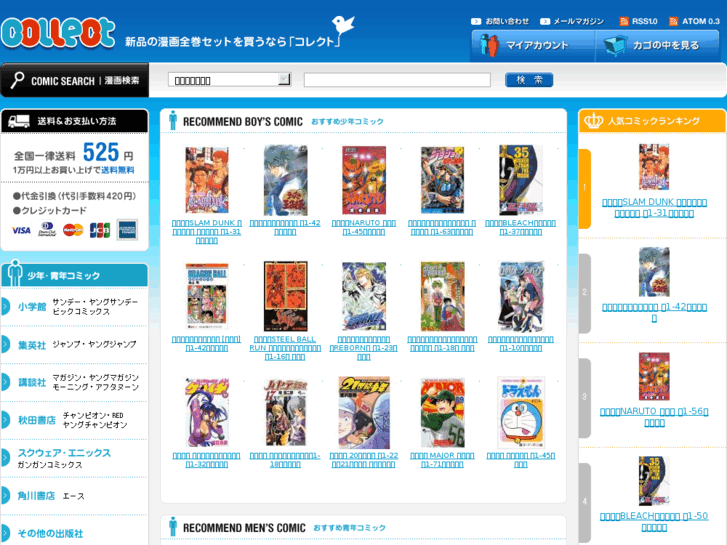Viewport: 727px width, 545px height.
Task: Open the STEEL BALL RUN cover thumbnail
Action: click(285, 296)
